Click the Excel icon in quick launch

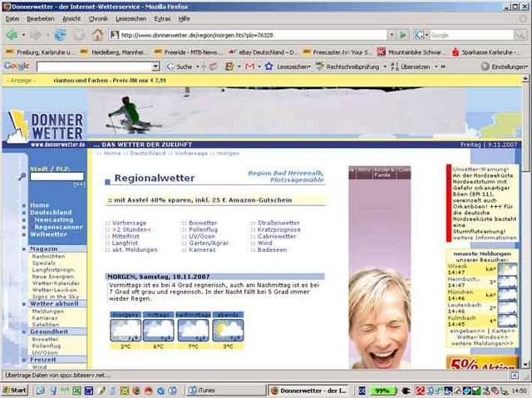76,391
